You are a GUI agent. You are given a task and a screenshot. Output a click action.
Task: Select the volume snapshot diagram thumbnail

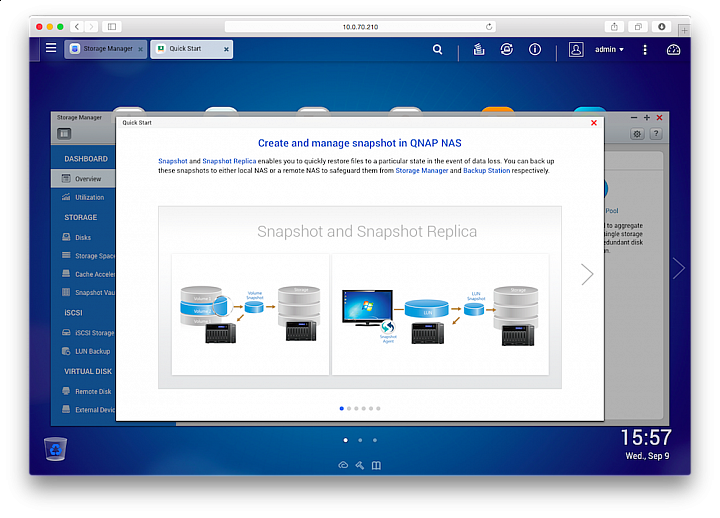click(250, 314)
